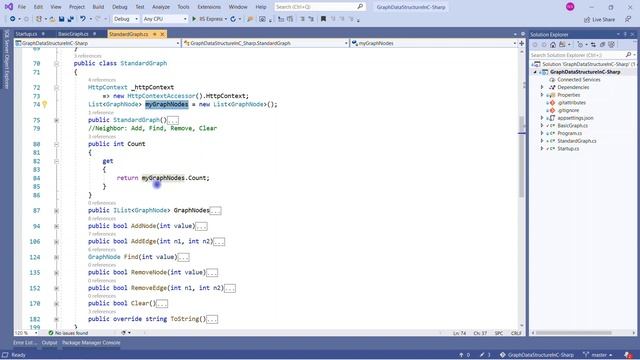Select appsettings.json in Solution Explorer
Viewport: 640px width, 360px height.
[x=575, y=118]
